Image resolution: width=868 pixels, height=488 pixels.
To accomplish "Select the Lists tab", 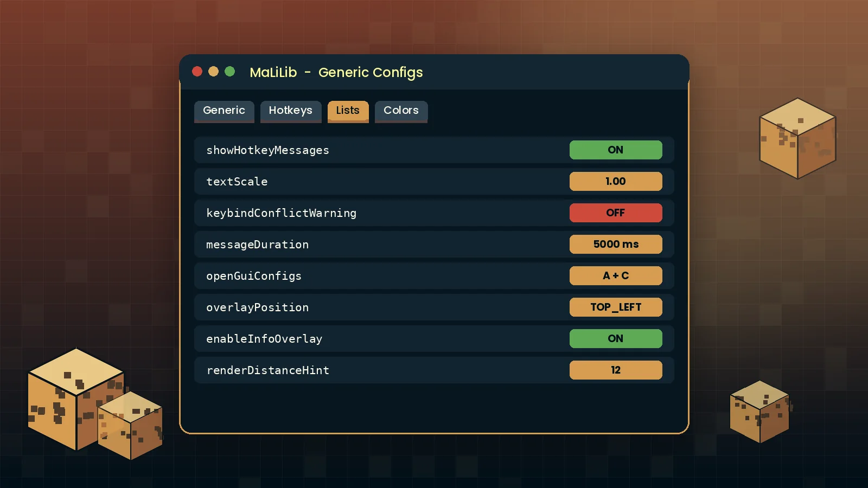I will pos(348,111).
